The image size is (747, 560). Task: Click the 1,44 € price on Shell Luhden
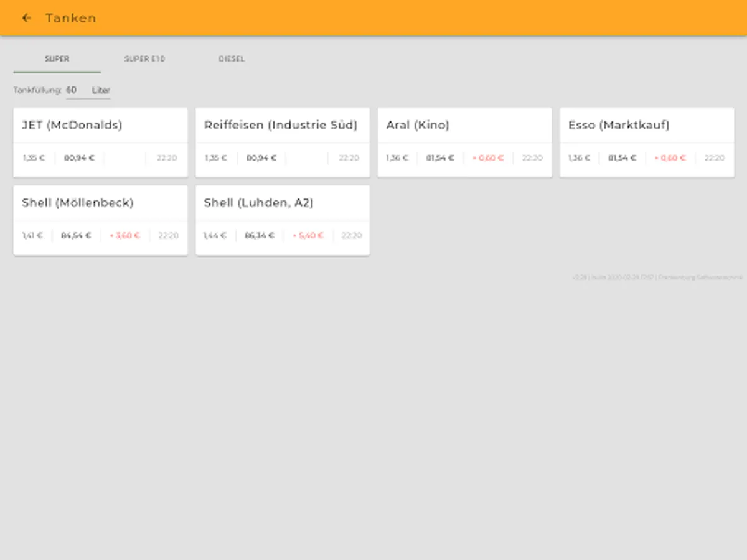(215, 236)
